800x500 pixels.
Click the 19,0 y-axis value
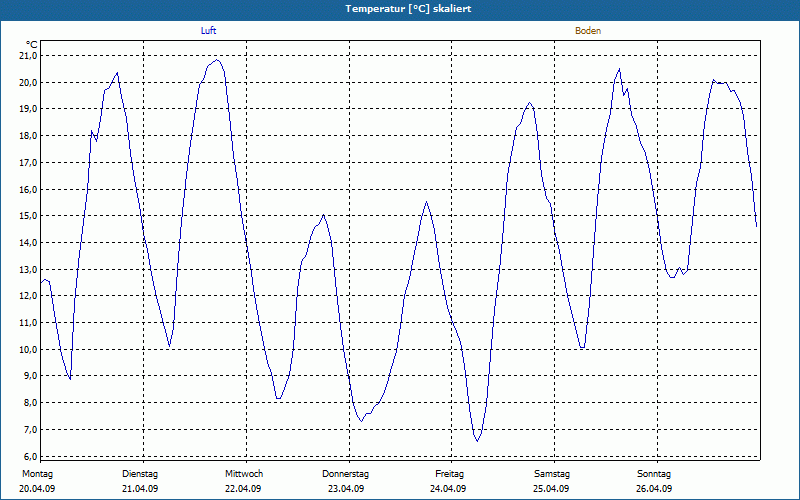[x=30, y=109]
